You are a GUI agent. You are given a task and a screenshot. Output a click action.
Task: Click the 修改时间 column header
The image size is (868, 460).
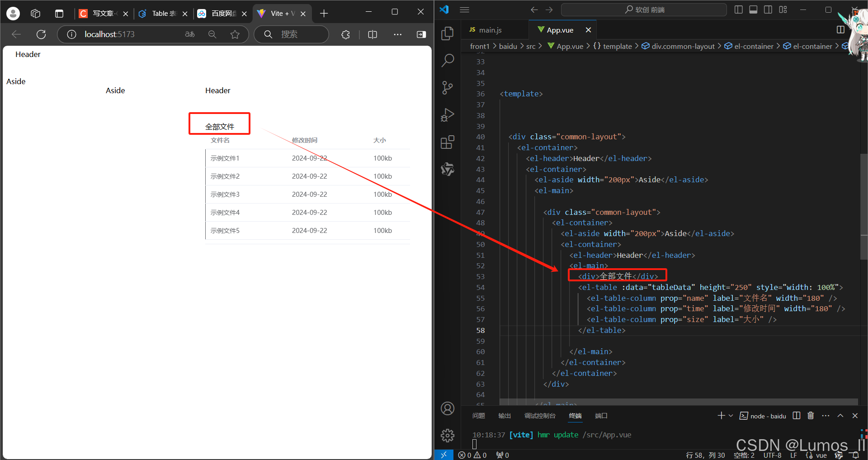click(305, 140)
